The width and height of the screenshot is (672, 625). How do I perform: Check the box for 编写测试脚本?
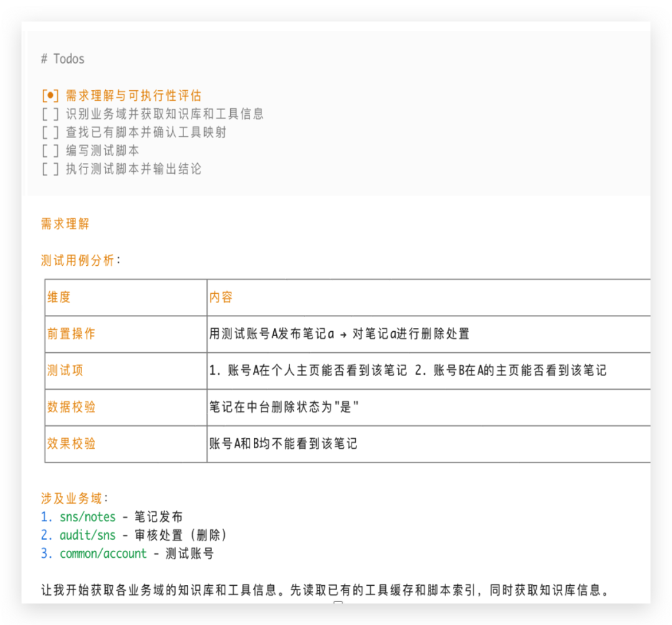[x=50, y=151]
